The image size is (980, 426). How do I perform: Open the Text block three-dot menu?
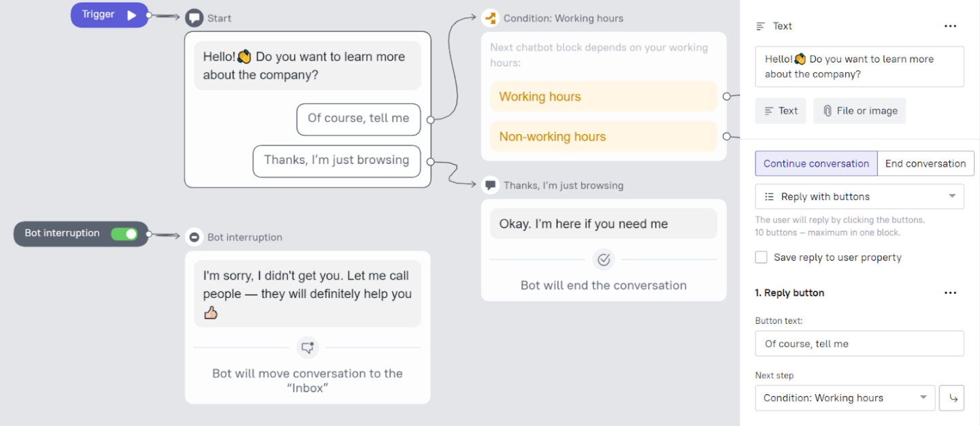click(950, 26)
